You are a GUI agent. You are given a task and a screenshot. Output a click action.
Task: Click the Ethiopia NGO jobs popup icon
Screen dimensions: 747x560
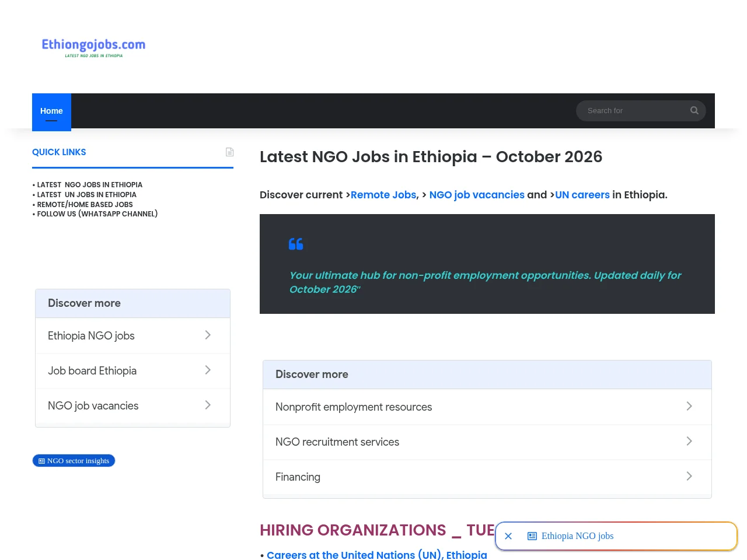532,536
